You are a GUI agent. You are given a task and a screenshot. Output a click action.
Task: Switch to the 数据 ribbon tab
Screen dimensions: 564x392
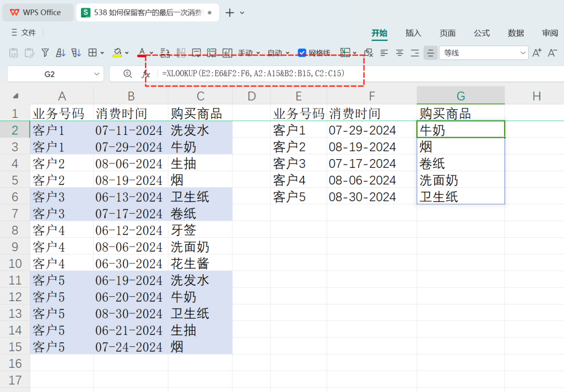[516, 33]
